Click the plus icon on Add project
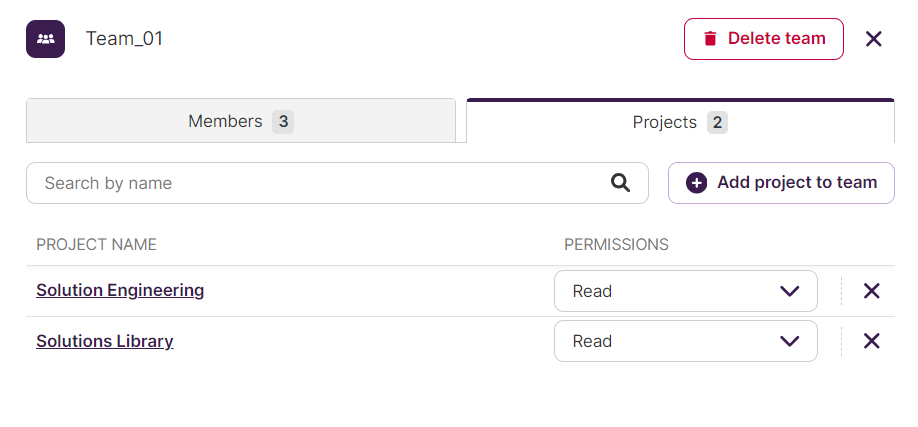 696,183
